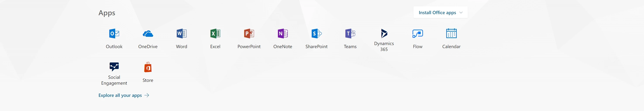Viewport: 644px width, 111px height.
Task: Click the OneNote text label
Action: click(283, 47)
